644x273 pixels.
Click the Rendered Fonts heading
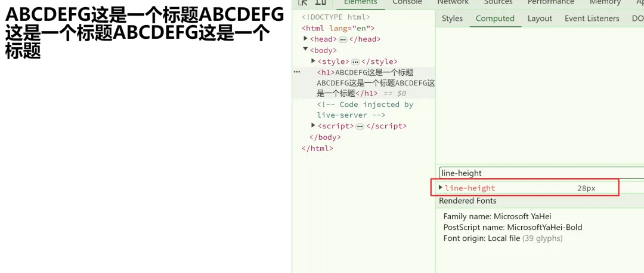[467, 201]
